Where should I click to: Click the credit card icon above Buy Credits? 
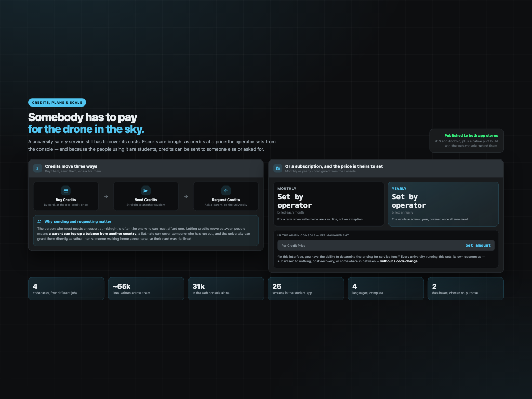(x=66, y=191)
